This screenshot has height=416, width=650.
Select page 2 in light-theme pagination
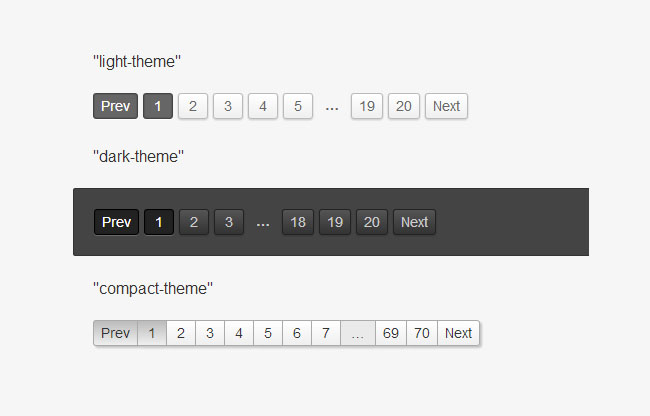click(193, 106)
